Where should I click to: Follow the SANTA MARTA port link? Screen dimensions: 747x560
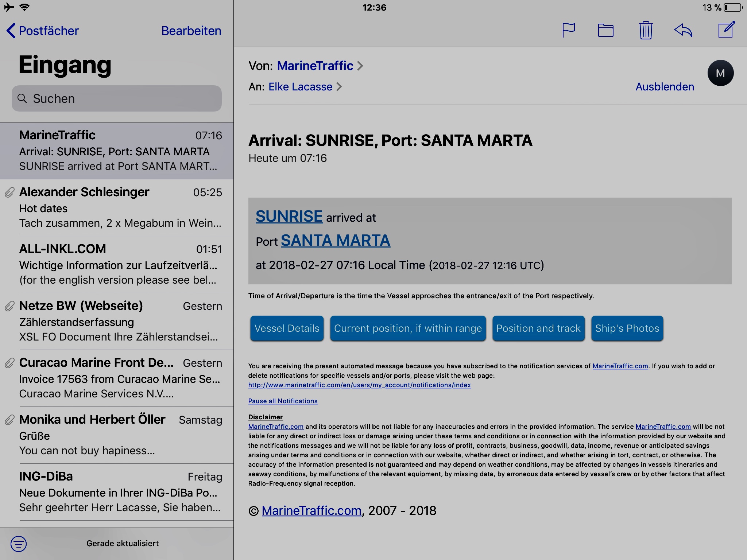click(336, 240)
